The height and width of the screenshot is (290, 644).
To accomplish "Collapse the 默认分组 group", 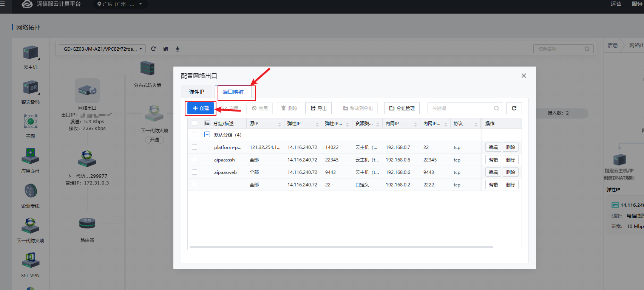I will point(207,135).
